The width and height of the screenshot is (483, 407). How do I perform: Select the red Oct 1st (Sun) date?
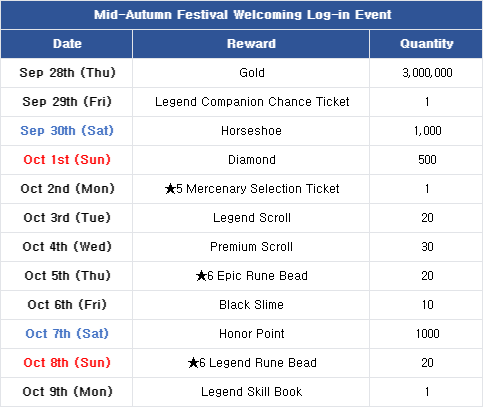click(x=67, y=160)
